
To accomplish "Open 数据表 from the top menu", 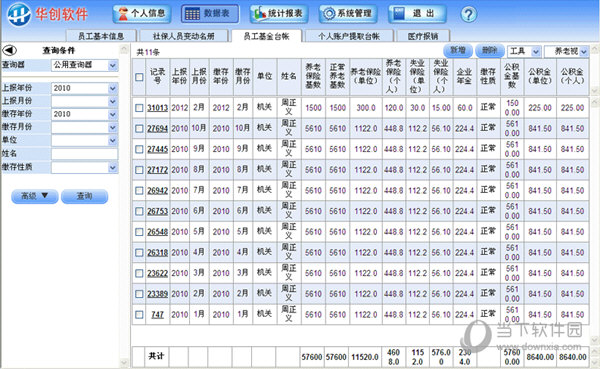I will (x=210, y=14).
